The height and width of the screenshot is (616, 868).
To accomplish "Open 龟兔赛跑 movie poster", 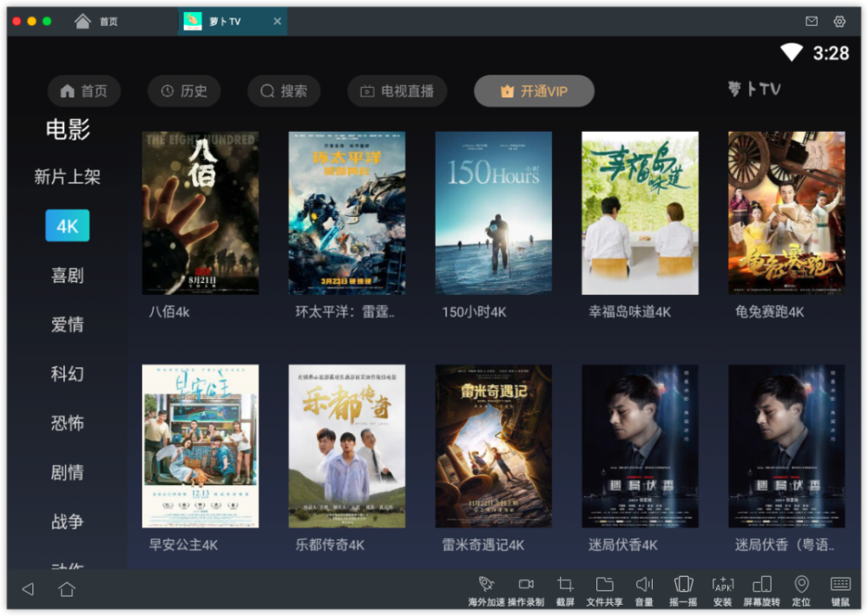I will [x=786, y=213].
